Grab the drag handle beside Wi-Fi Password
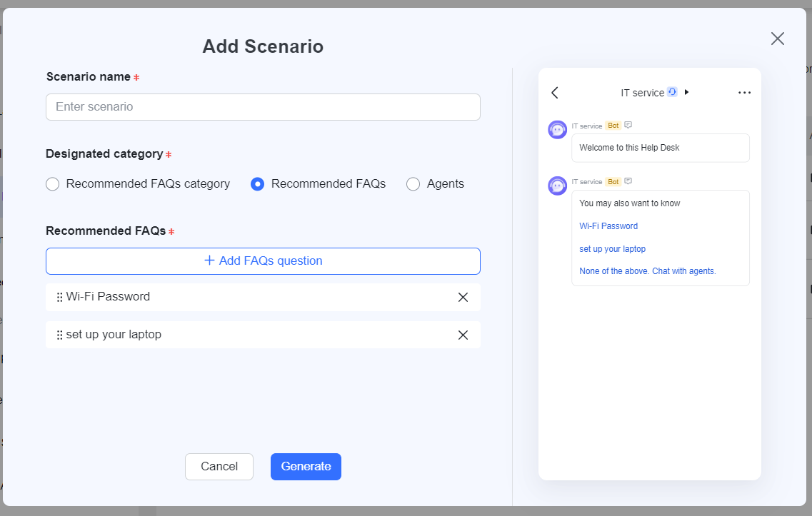Image resolution: width=812 pixels, height=516 pixels. point(59,298)
